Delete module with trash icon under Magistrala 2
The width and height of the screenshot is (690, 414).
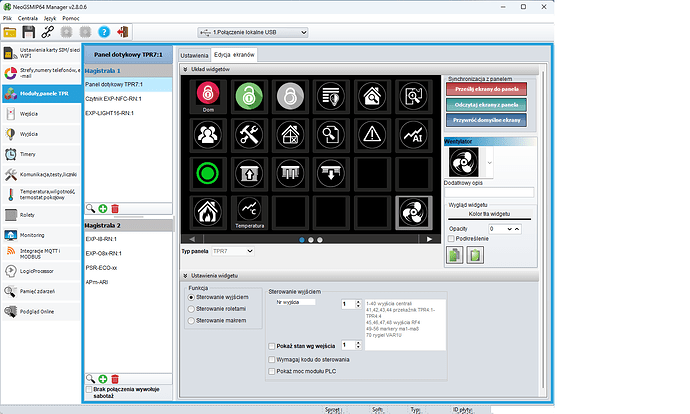click(x=115, y=379)
